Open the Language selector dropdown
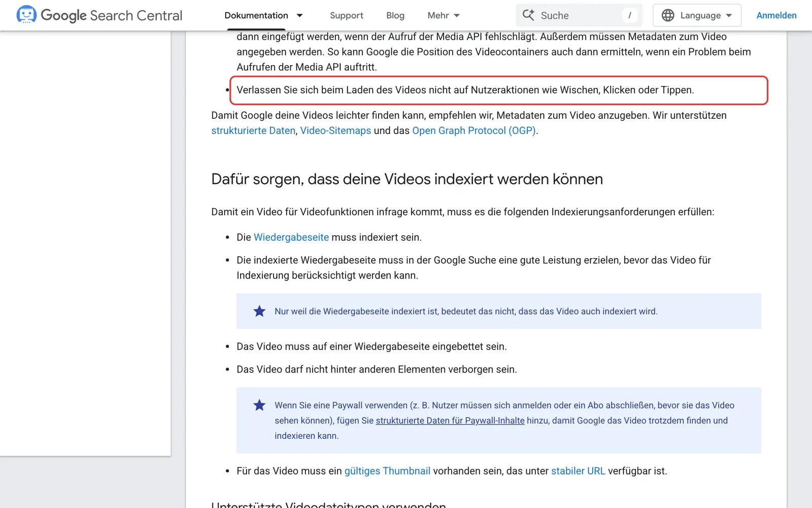The width and height of the screenshot is (812, 508). click(x=697, y=15)
